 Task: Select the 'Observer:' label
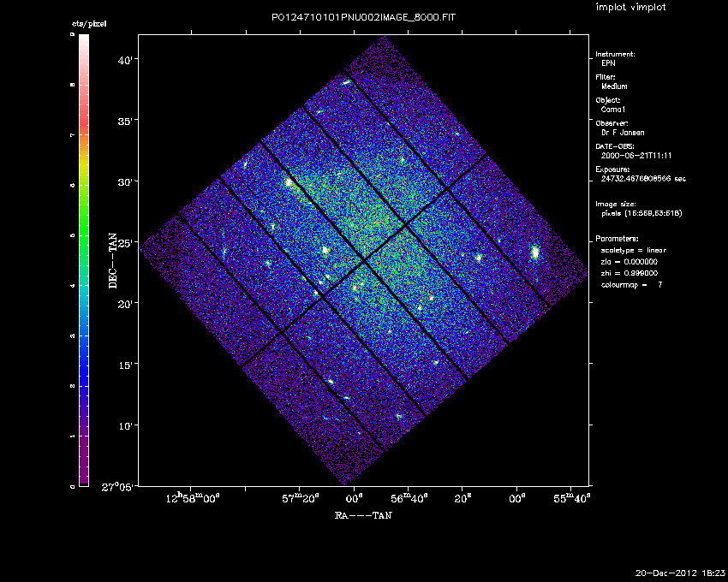click(612, 123)
